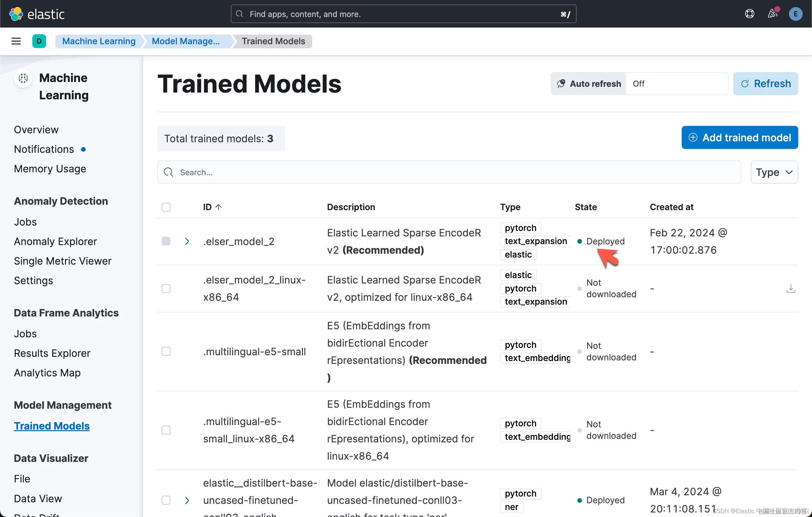This screenshot has height=517, width=812.
Task: Open the Type filter dropdown
Action: click(774, 172)
